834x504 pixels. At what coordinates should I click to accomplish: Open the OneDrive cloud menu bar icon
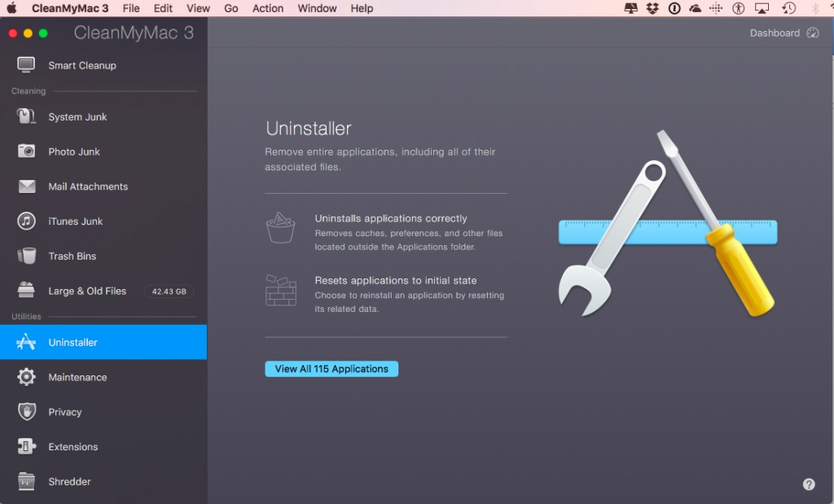tap(696, 8)
